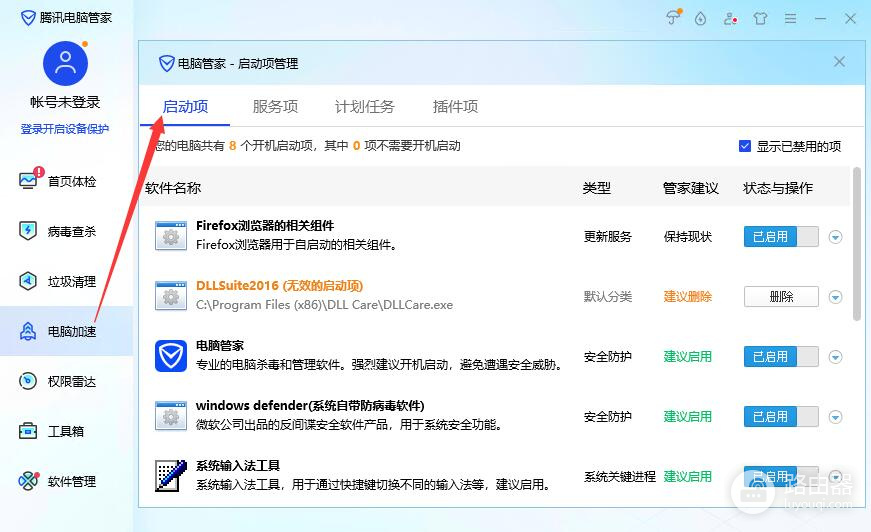This screenshot has height=532, width=871.
Task: Expand options arrow for 电脑管家 row
Action: pyautogui.click(x=835, y=357)
